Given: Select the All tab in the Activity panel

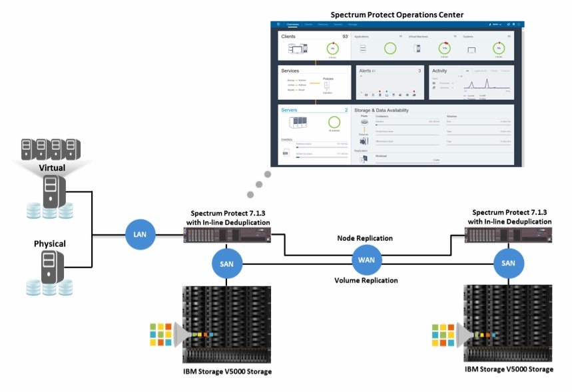Looking at the screenshot, I should tap(467, 71).
